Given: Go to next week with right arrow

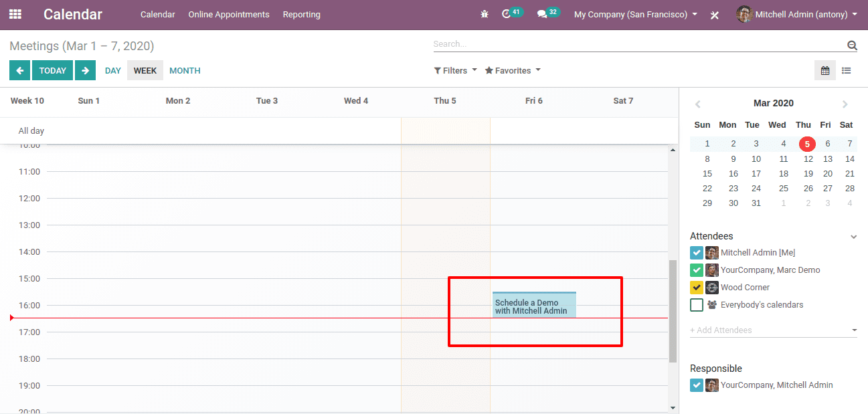Looking at the screenshot, I should [85, 70].
